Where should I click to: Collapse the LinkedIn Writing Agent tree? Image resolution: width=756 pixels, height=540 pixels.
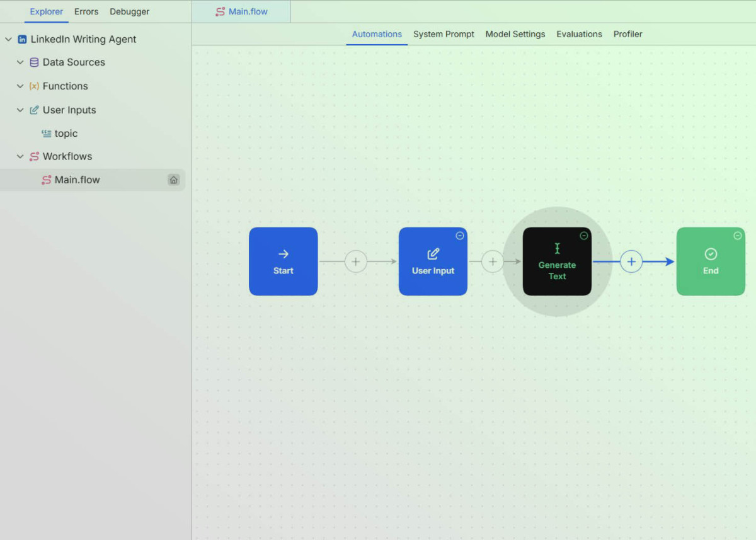pyautogui.click(x=8, y=39)
